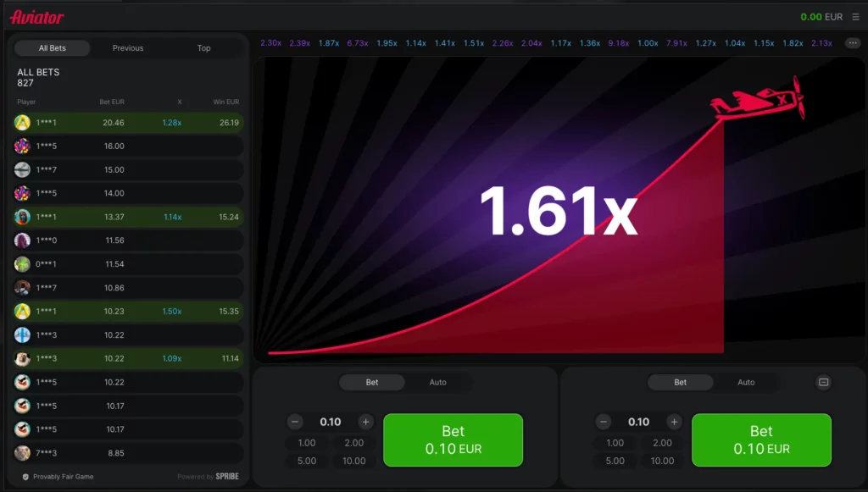Image resolution: width=868 pixels, height=492 pixels.
Task: Click the green Bet button in first panel
Action: coord(453,440)
